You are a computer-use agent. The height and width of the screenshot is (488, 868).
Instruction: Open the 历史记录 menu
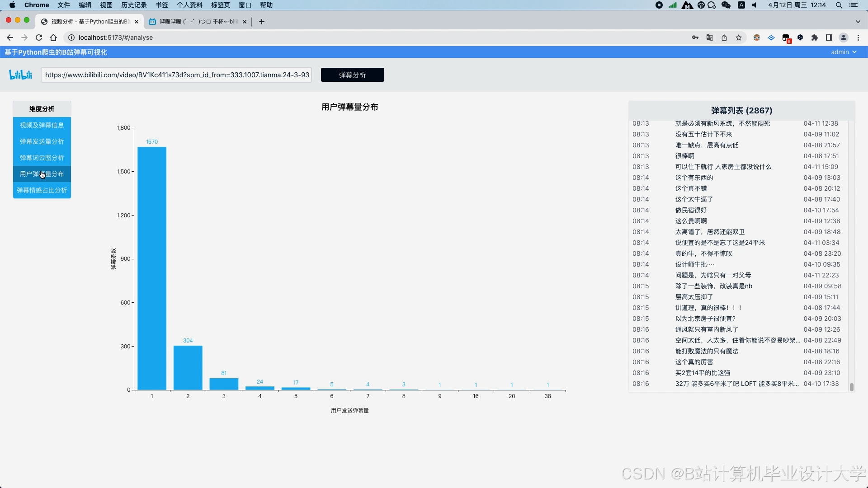(x=134, y=5)
